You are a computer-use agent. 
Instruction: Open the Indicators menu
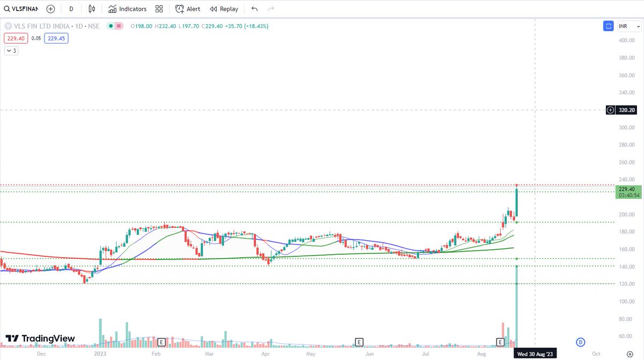(127, 9)
